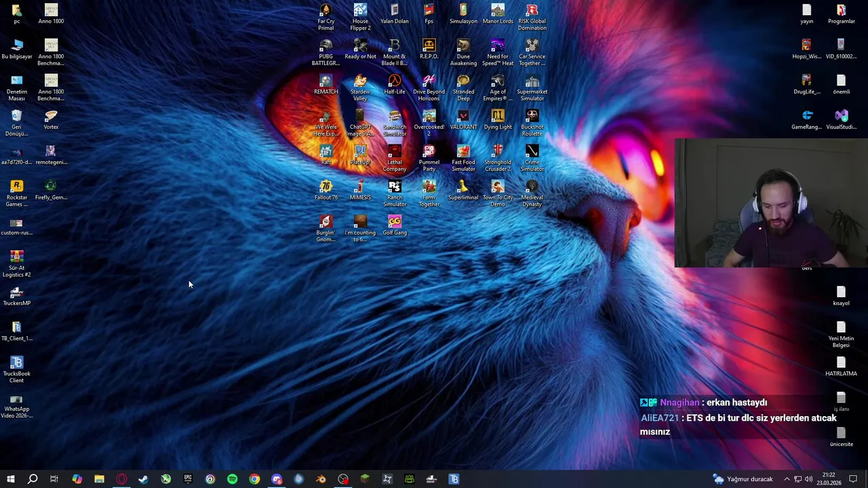Select the Ready or Not desktop icon

[360, 49]
